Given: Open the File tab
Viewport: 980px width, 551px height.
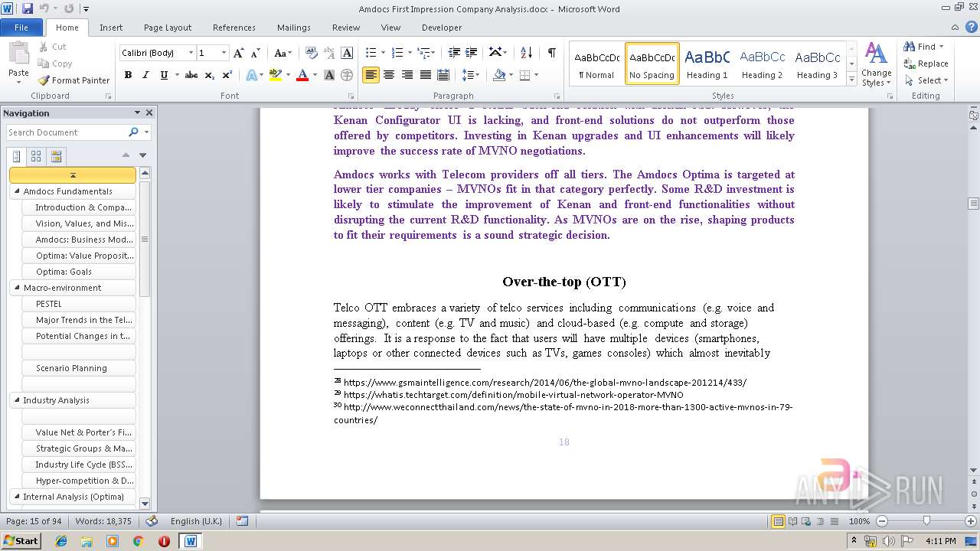Looking at the screenshot, I should pyautogui.click(x=21, y=28).
